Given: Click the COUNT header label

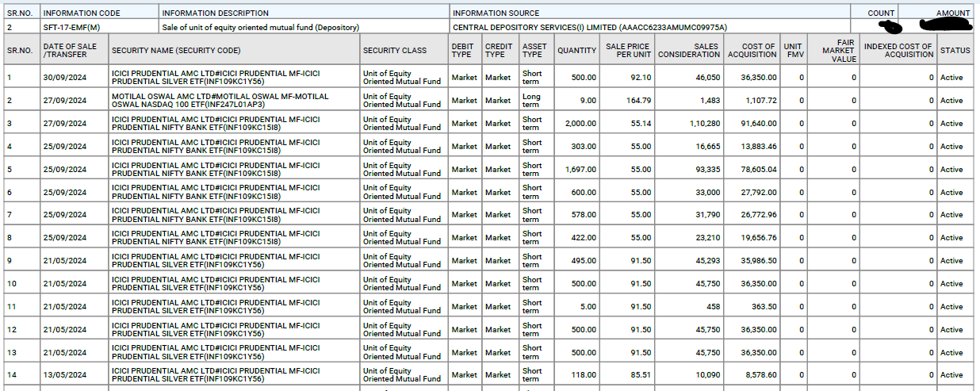Looking at the screenshot, I should tap(881, 13).
